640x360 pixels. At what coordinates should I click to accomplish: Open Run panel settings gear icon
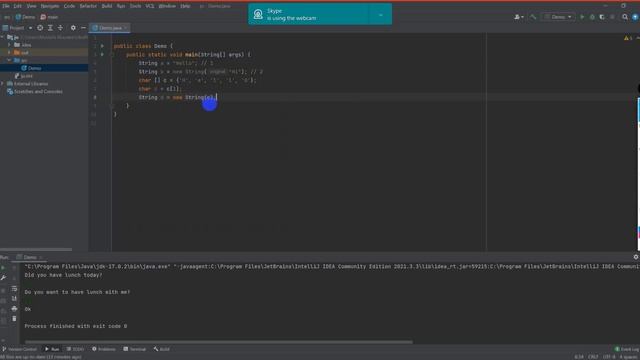click(x=636, y=257)
